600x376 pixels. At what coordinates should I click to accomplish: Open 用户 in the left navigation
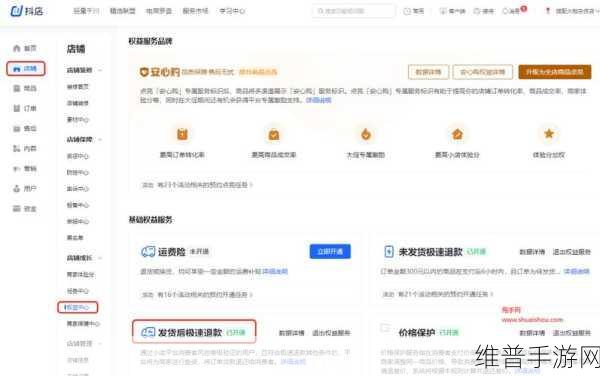click(x=25, y=189)
